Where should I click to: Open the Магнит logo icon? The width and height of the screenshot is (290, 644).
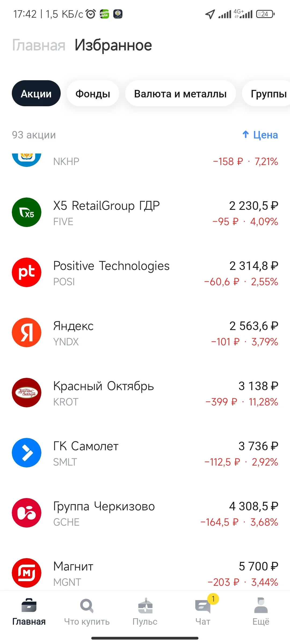pyautogui.click(x=27, y=573)
